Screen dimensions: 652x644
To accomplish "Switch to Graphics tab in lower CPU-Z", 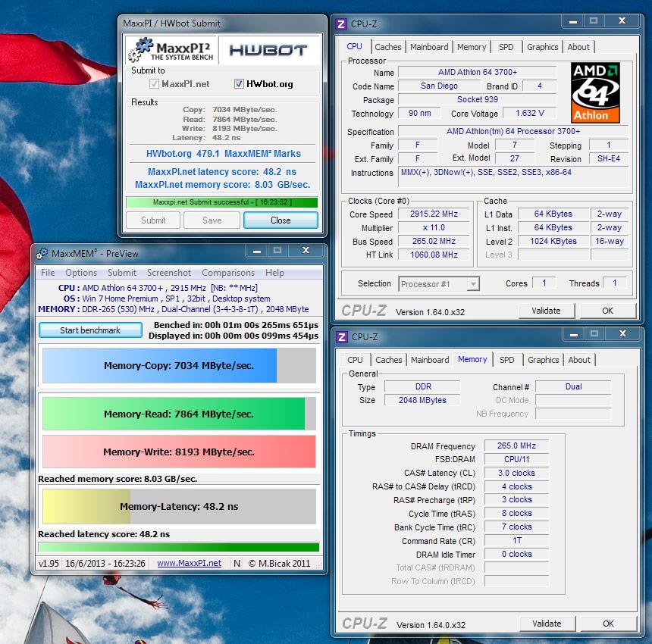I will pyautogui.click(x=544, y=360).
